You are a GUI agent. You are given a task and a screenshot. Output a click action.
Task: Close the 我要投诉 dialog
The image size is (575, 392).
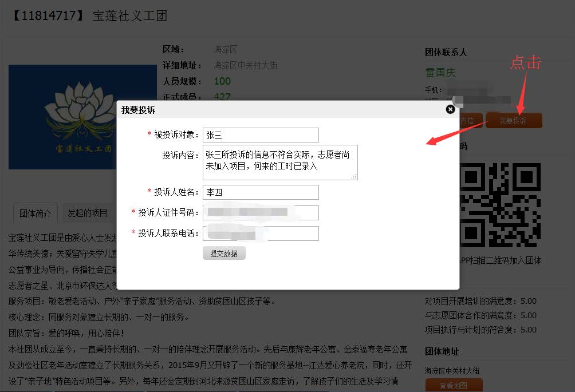click(x=450, y=109)
